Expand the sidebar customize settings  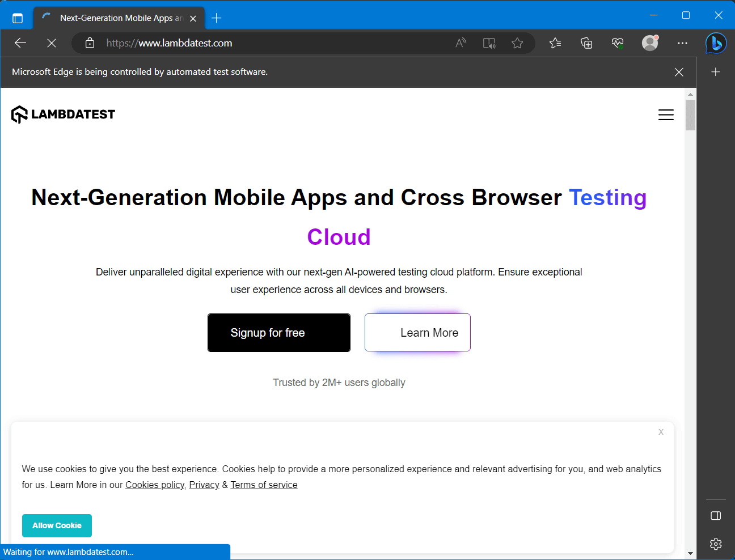coord(716,544)
